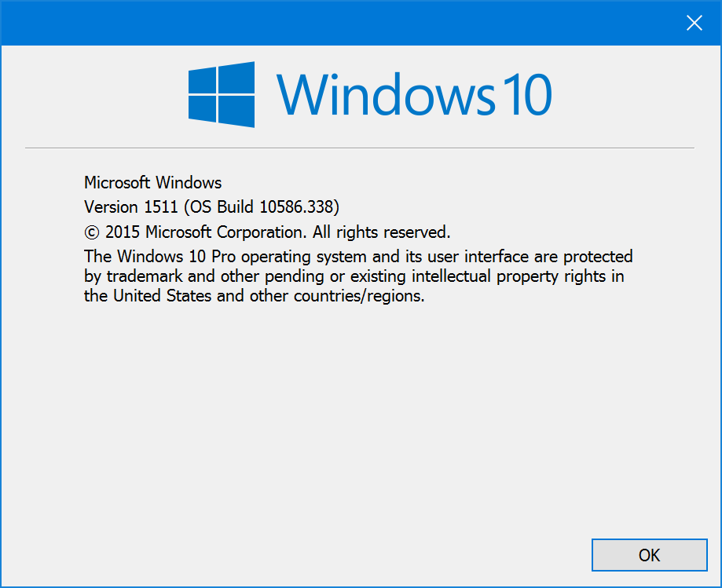Click the 'Version 1511 (OS Build 10586.338)' line
722x588 pixels.
pyautogui.click(x=212, y=207)
